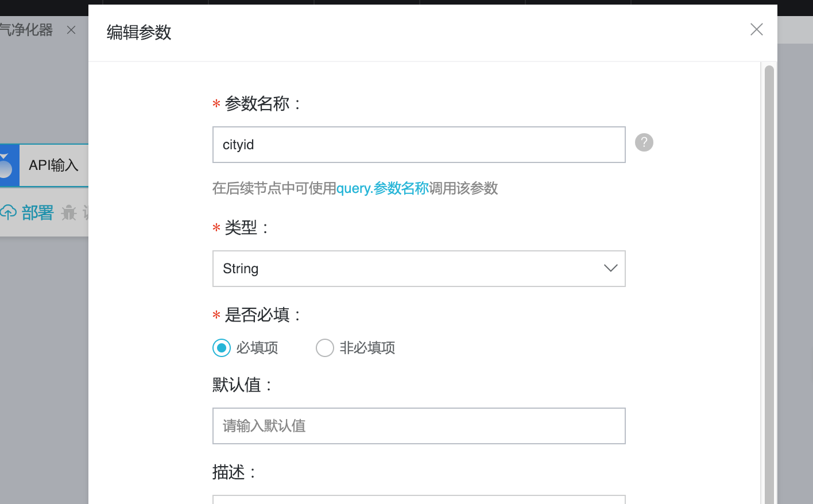Screen dimensions: 813x504
Task: Select the API输入 node label
Action: coord(53,165)
